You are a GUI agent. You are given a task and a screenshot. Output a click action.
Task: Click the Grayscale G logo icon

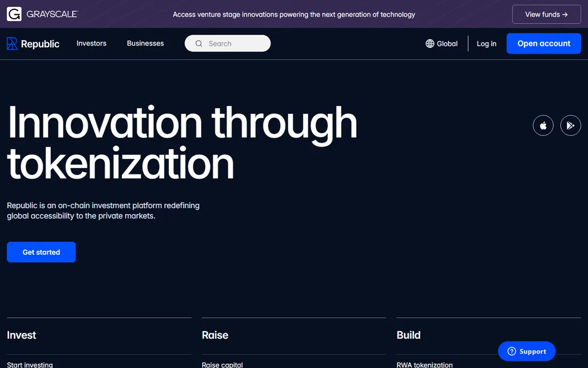pos(14,14)
